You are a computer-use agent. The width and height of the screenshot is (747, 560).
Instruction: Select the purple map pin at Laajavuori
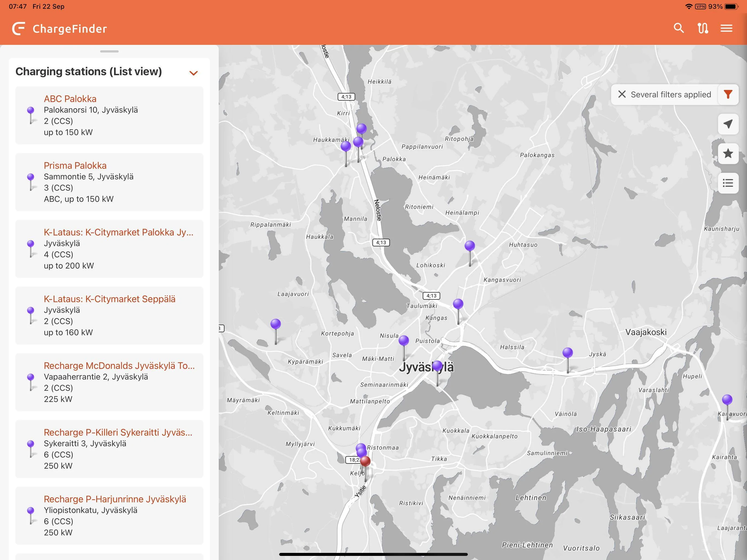pos(276,324)
